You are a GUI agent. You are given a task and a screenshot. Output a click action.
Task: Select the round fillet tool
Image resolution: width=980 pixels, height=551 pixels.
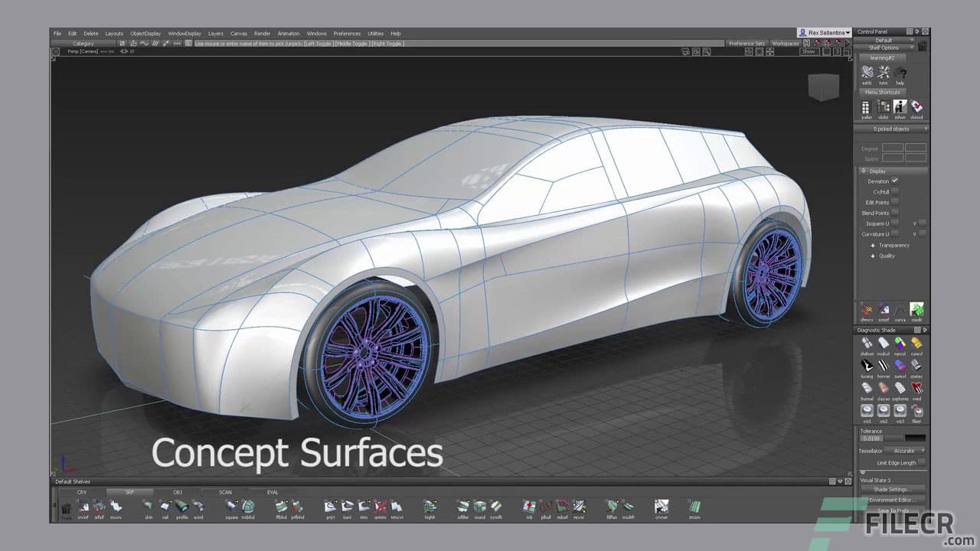[x=479, y=507]
